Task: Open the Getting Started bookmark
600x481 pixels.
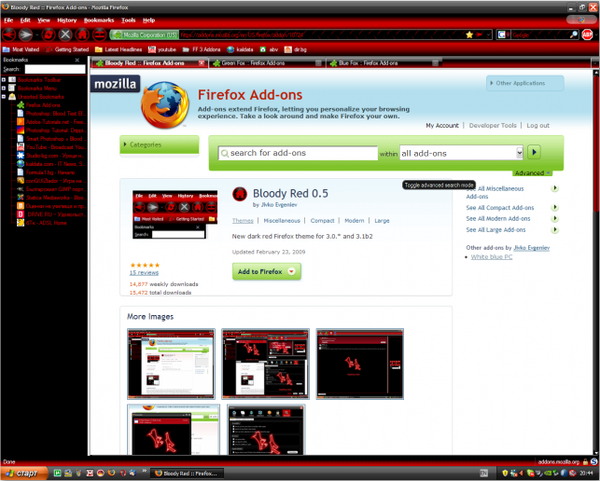Action: 67,49
